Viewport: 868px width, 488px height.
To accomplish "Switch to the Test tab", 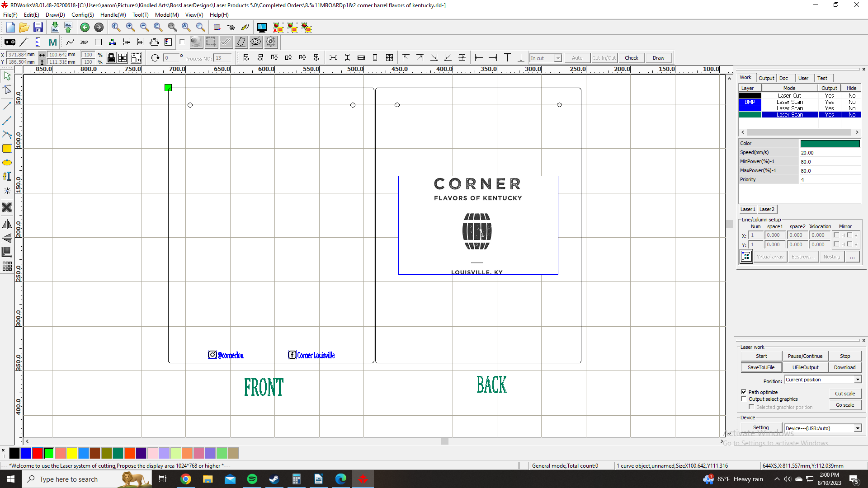I will (x=822, y=78).
